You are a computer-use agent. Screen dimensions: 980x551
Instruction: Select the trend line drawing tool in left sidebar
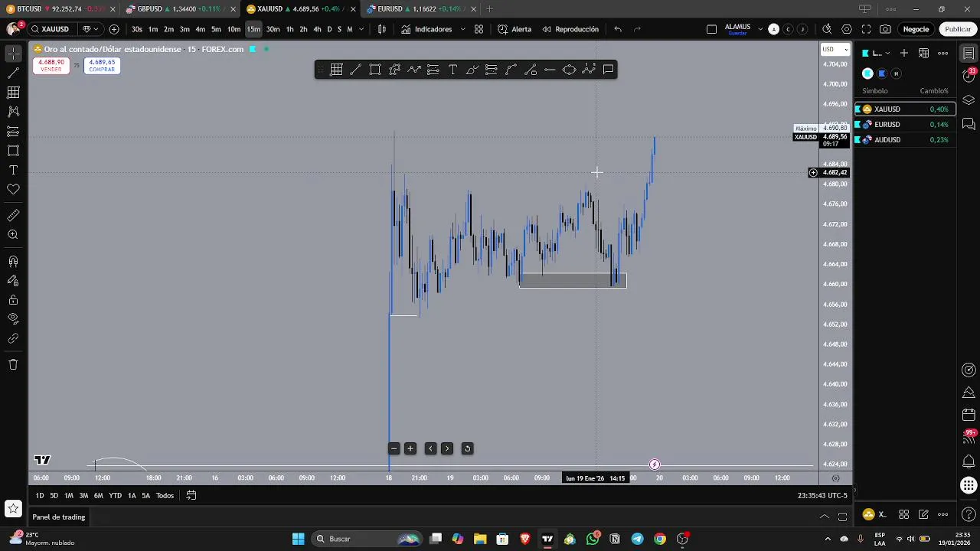(x=13, y=73)
